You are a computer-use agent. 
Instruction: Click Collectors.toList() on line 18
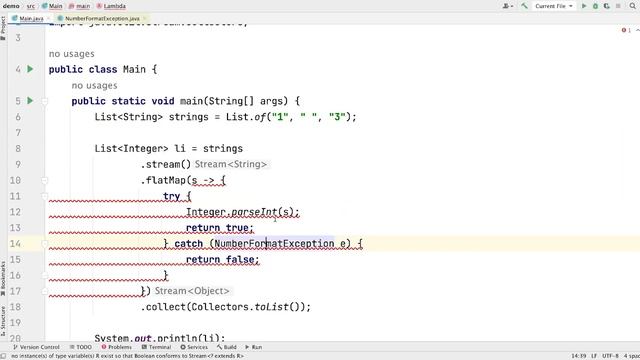pyautogui.click(x=248, y=307)
